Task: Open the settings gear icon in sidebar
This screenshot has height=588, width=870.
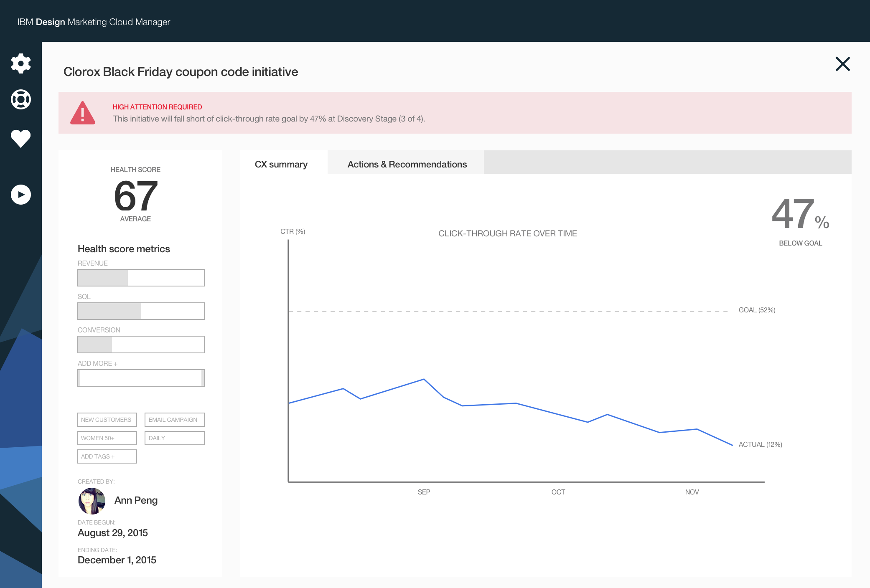Action: click(x=21, y=63)
